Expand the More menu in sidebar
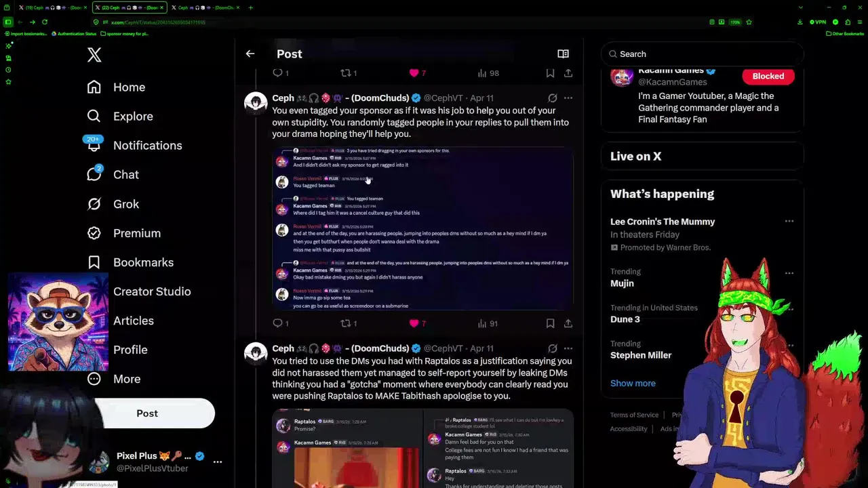This screenshot has height=488, width=868. coord(113,378)
